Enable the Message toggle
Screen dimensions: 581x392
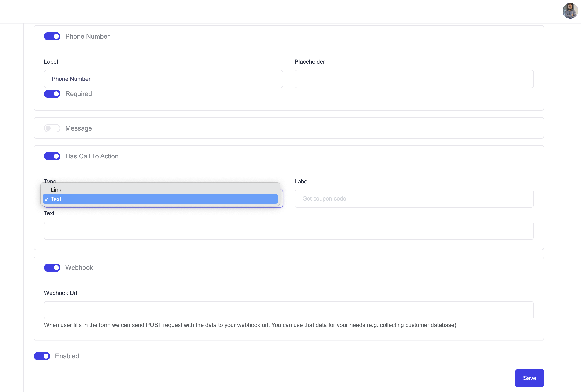52,128
